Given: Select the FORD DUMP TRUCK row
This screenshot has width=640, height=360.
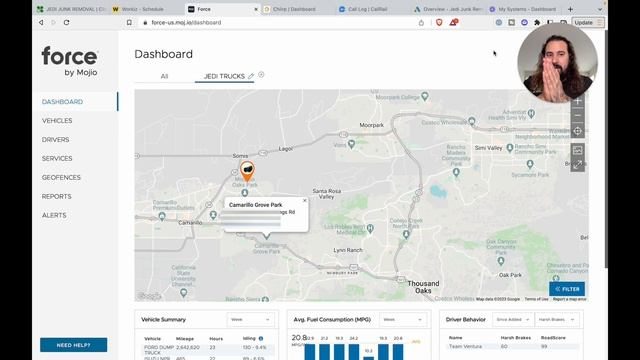Looking at the screenshot, I should 208,350.
